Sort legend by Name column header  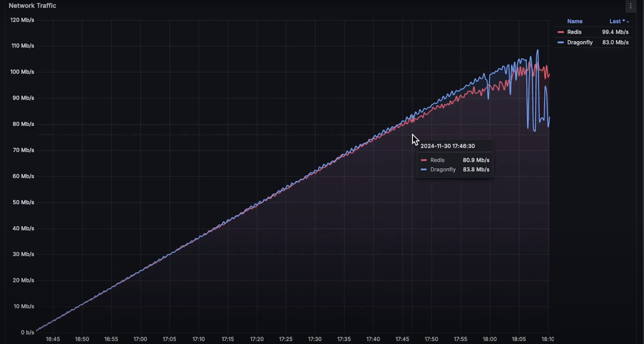(574, 21)
